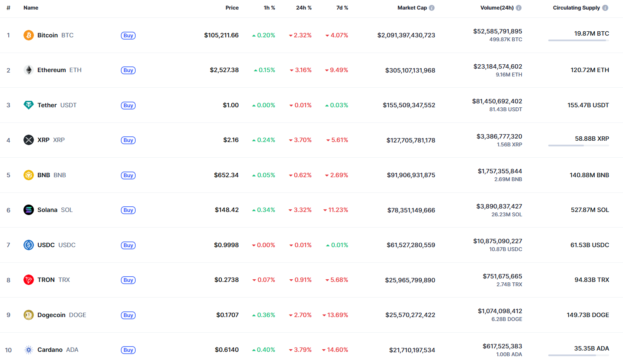Click the red TRON logo icon
This screenshot has width=623, height=364.
pos(29,280)
